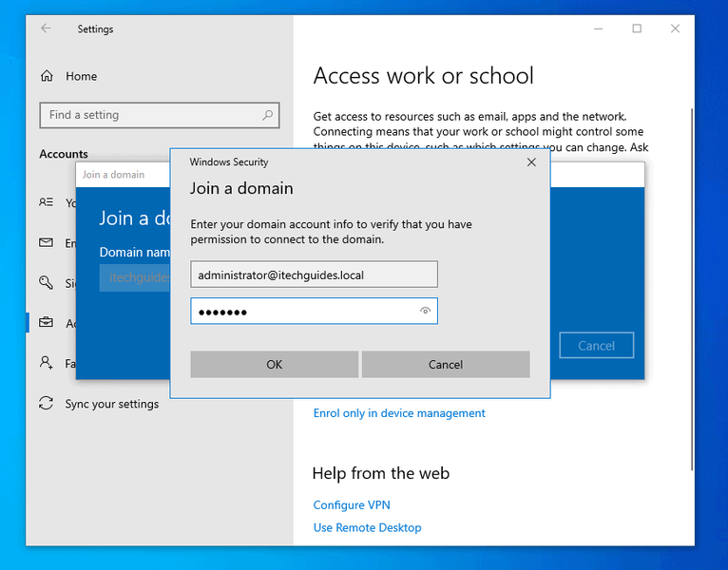Image resolution: width=728 pixels, height=570 pixels.
Task: Open the Configure VPN link
Action: coord(352,505)
